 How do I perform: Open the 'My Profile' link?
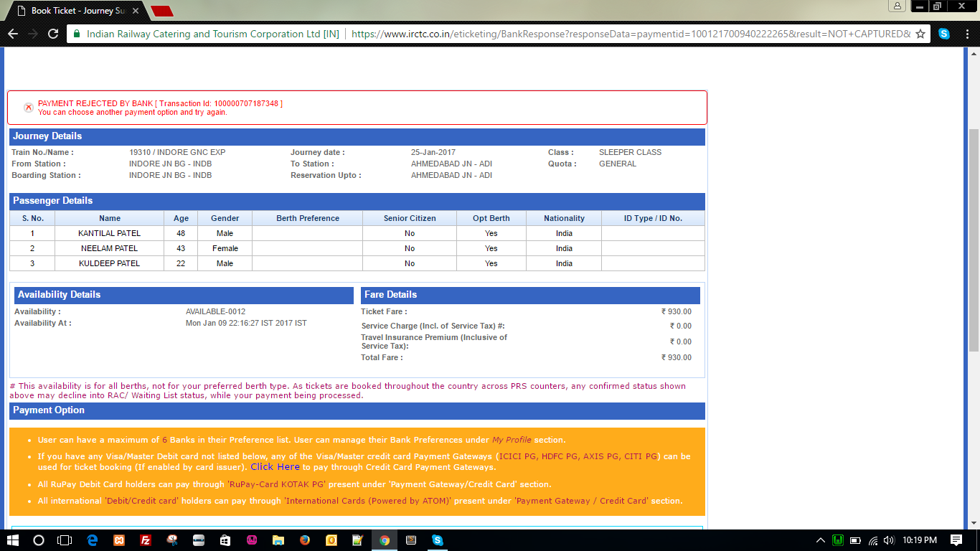click(x=512, y=440)
